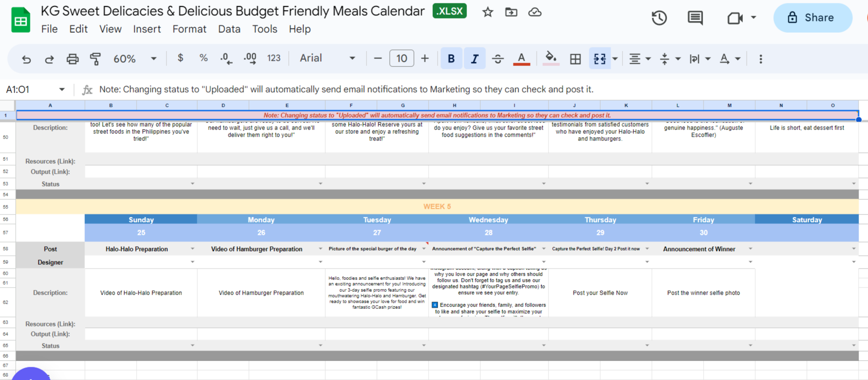Open the Insert menu

[147, 29]
